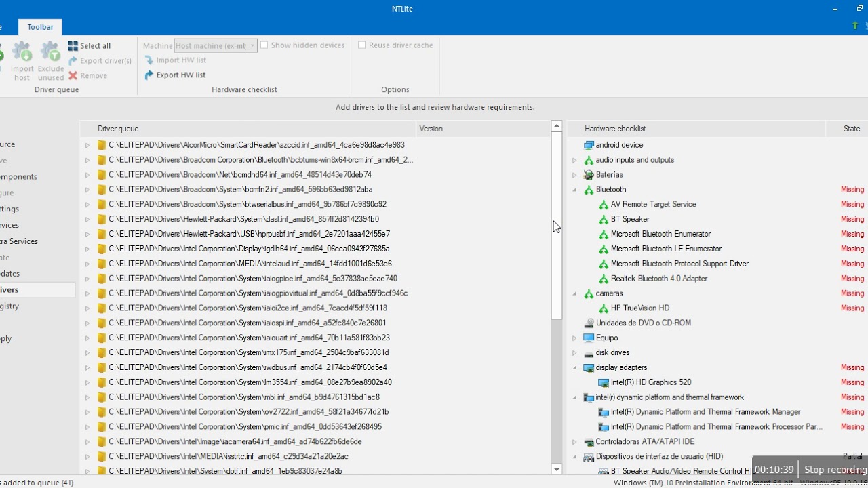Click the Remove red X icon
This screenshot has height=488, width=868.
(73, 75)
